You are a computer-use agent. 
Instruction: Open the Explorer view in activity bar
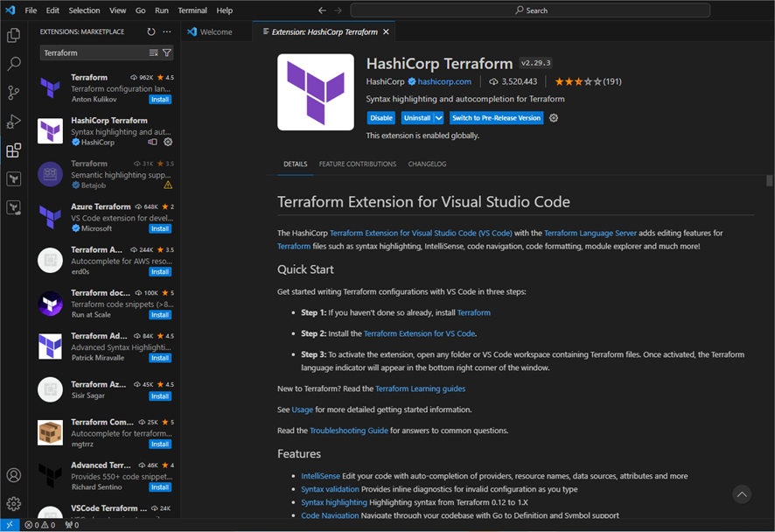tap(14, 35)
